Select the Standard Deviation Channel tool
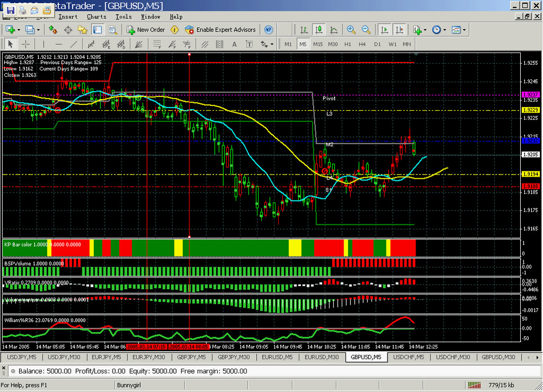This screenshot has height=392, width=543. click(121, 44)
